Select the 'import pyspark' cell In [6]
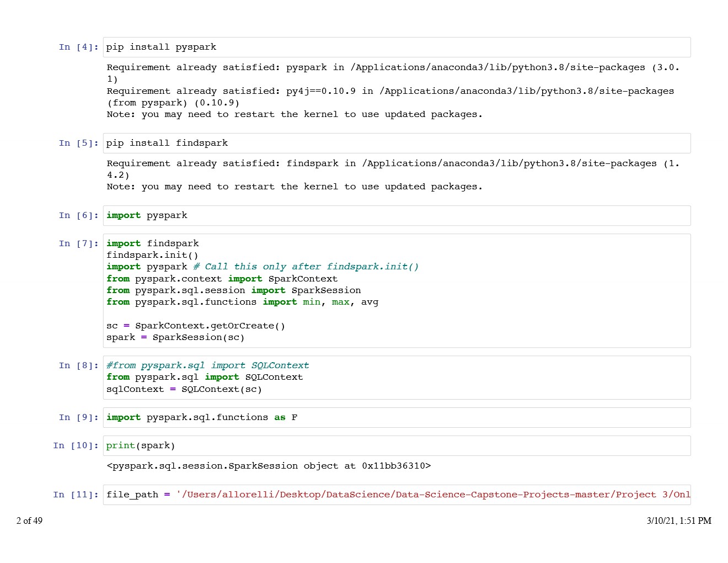The width and height of the screenshot is (728, 563). pyautogui.click(x=396, y=216)
